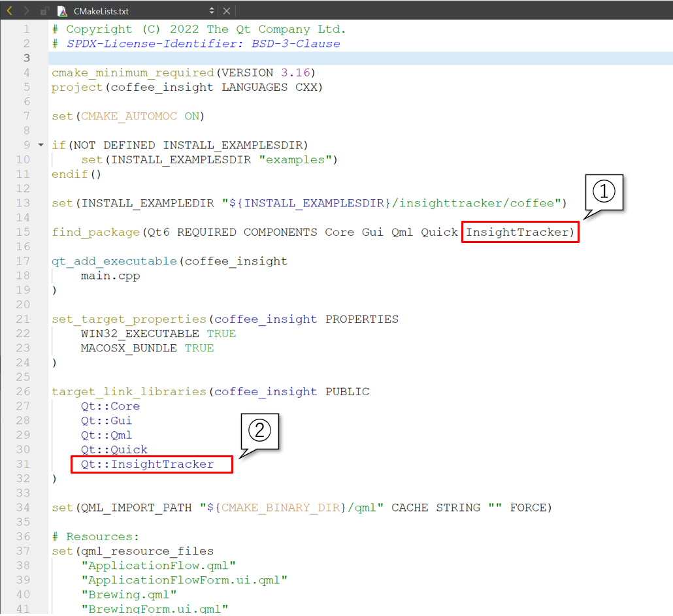Click main.cpp in the executable sources
Viewport: 673px width, 616px height.
pyautogui.click(x=110, y=276)
